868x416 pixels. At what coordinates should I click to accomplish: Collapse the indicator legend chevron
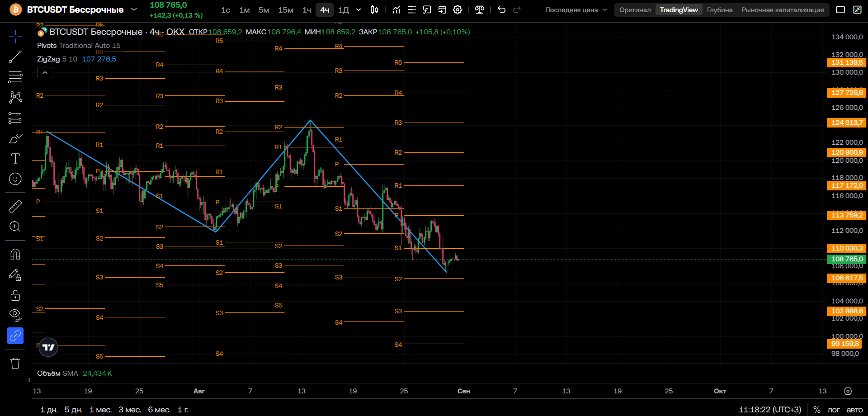point(45,72)
